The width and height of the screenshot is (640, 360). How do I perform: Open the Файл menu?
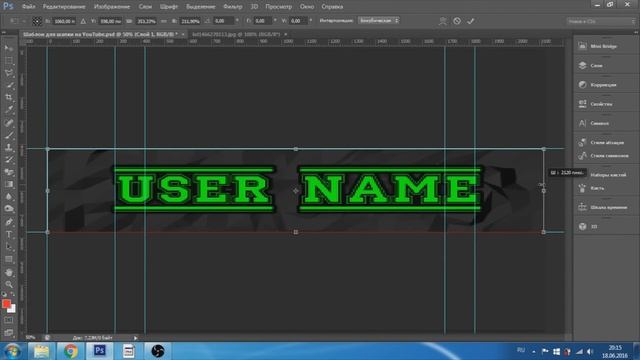click(28, 7)
